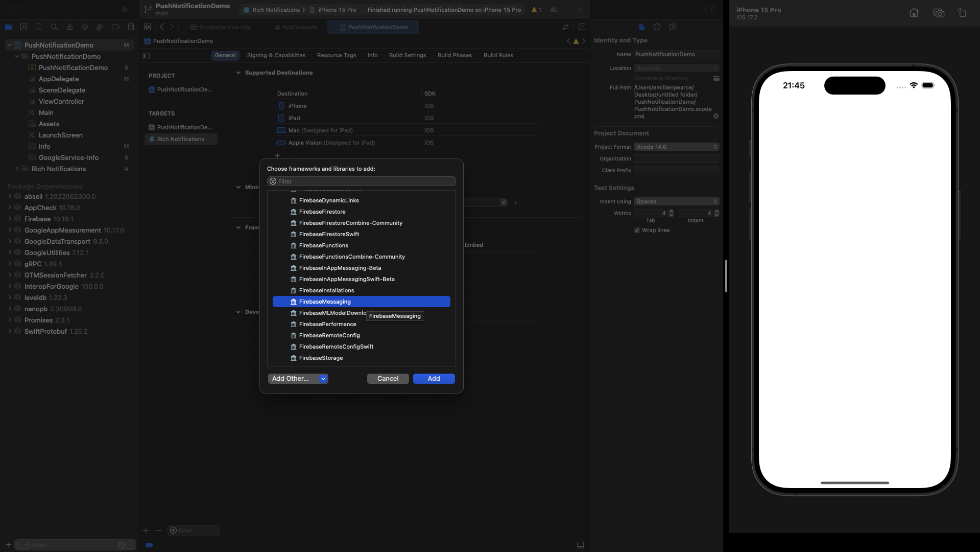
Task: Expand the Rich Notifications folder
Action: 17,169
